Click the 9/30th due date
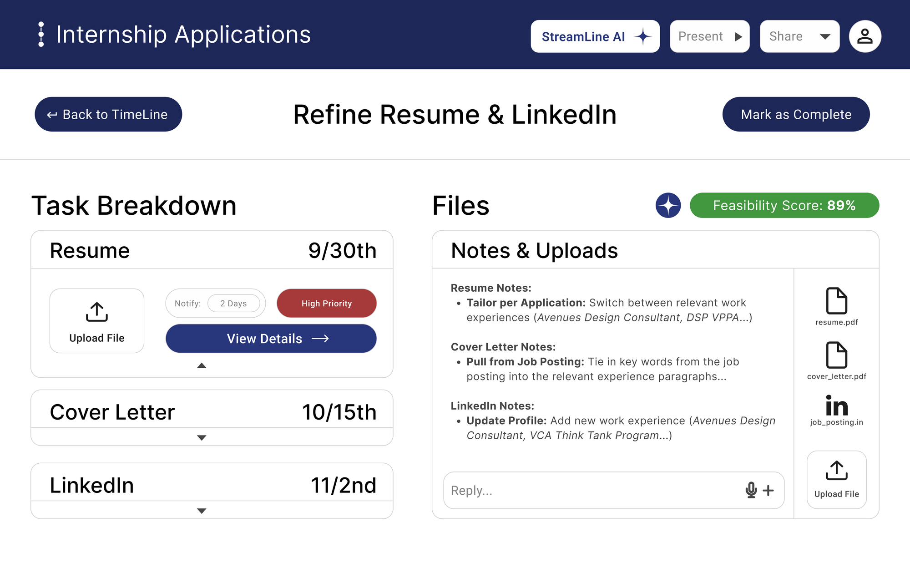Image resolution: width=910 pixels, height=588 pixels. pyautogui.click(x=342, y=250)
